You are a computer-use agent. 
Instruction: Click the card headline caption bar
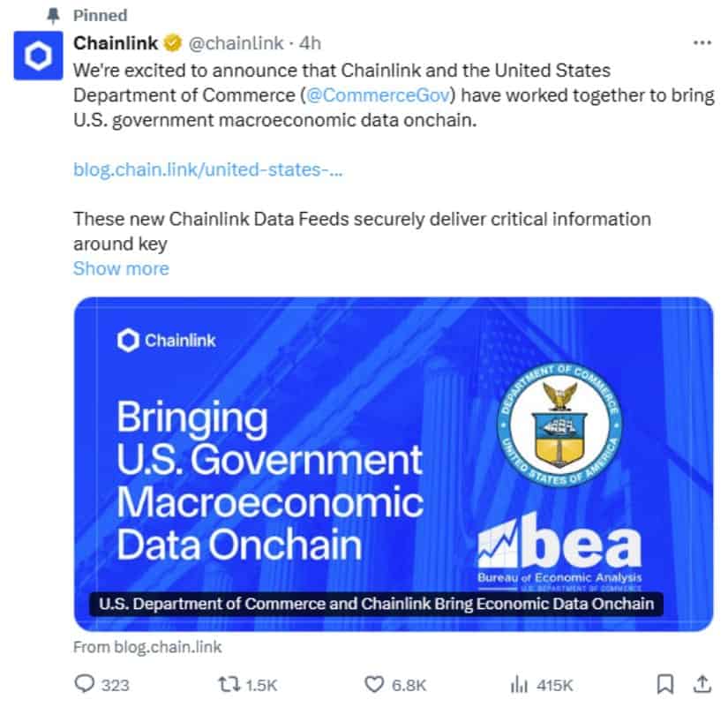point(376,604)
